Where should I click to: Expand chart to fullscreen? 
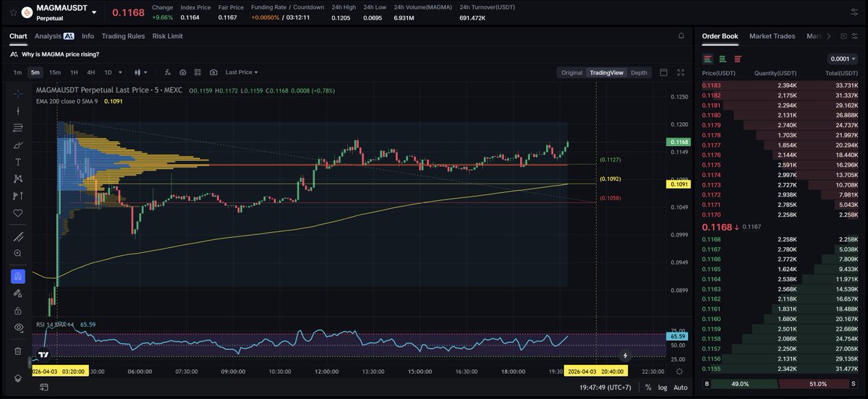pos(681,72)
